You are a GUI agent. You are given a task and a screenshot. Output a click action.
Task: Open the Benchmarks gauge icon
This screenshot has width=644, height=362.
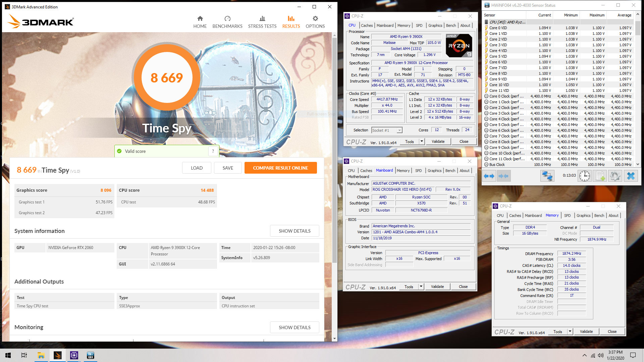pos(227,18)
